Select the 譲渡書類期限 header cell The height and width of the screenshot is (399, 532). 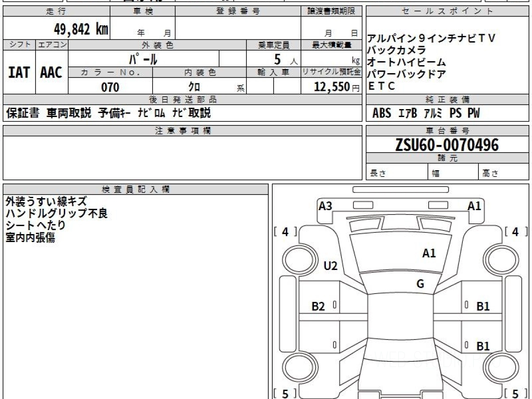332,12
